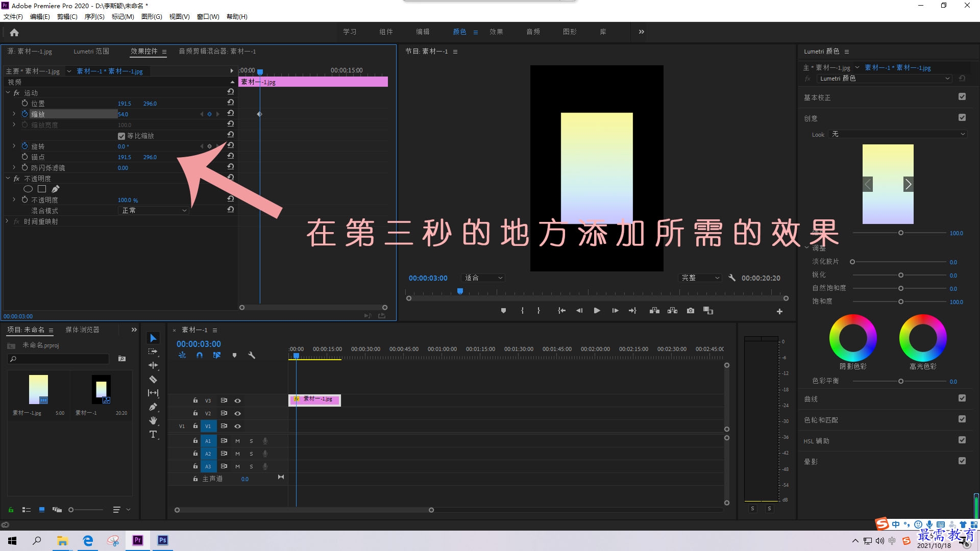Screen dimensions: 980x551
Task: Click Mark In bracket button
Action: [x=522, y=311]
